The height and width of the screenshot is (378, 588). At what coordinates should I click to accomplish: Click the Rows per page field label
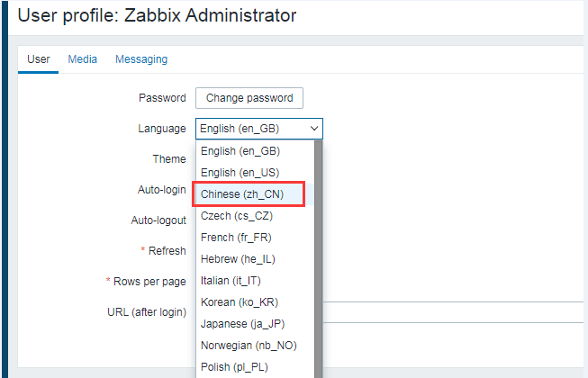149,282
